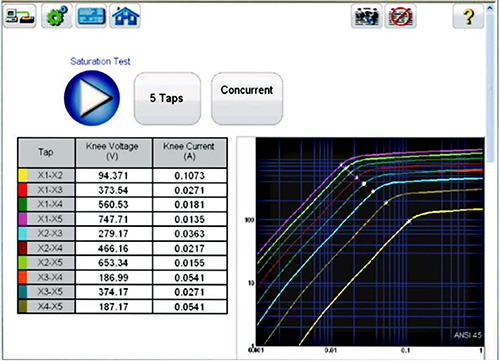
Task: Click the magenta X1-X5 tap swatch
Action: 23,219
